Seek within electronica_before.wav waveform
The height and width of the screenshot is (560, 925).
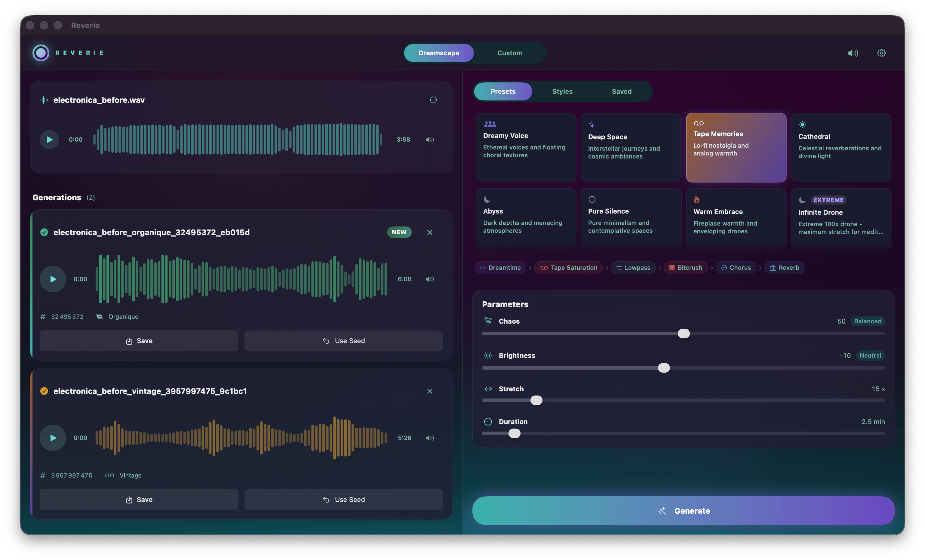pyautogui.click(x=238, y=140)
